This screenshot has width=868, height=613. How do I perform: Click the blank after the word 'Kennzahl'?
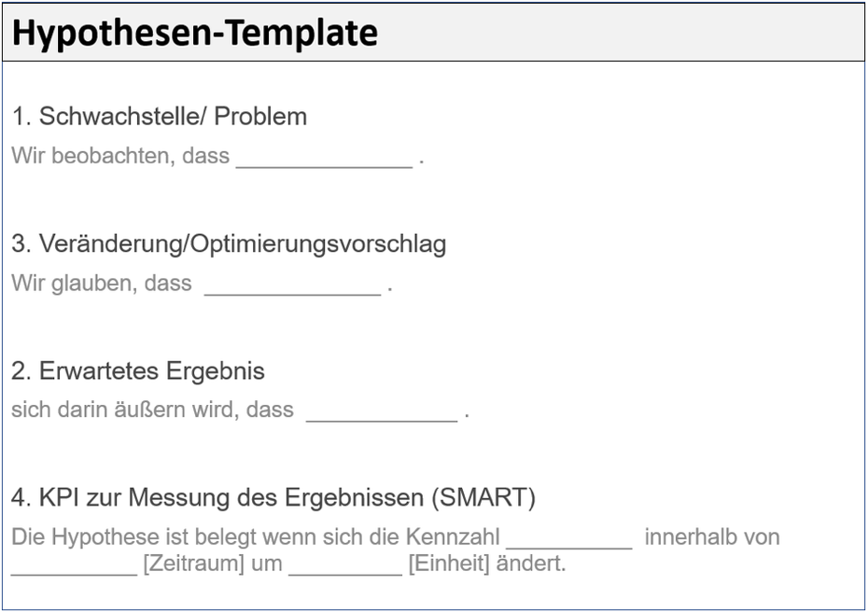[569, 540]
